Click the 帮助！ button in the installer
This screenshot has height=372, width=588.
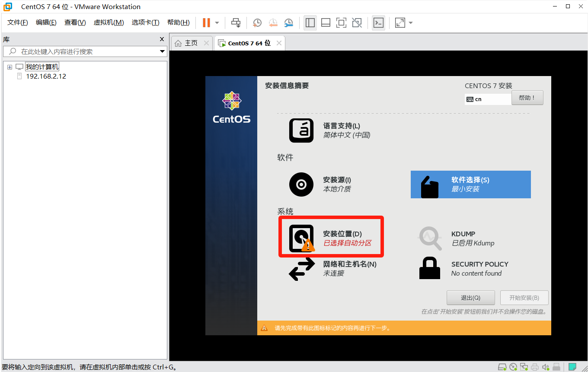click(x=527, y=98)
